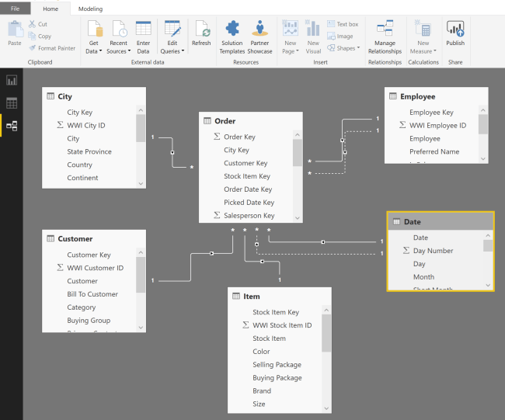Select the Relationships view icon in the sidebar

(12, 125)
